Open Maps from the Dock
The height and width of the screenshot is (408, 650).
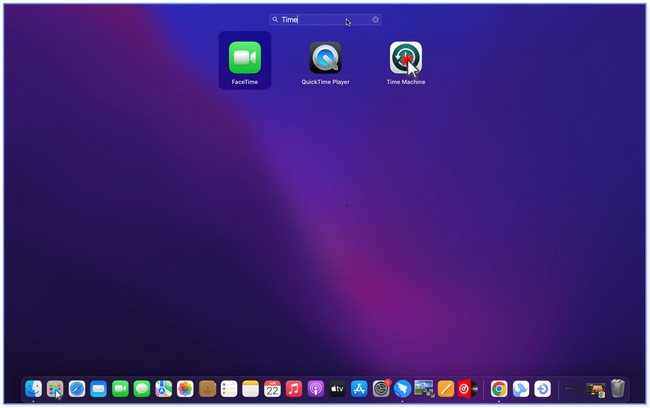pos(163,389)
